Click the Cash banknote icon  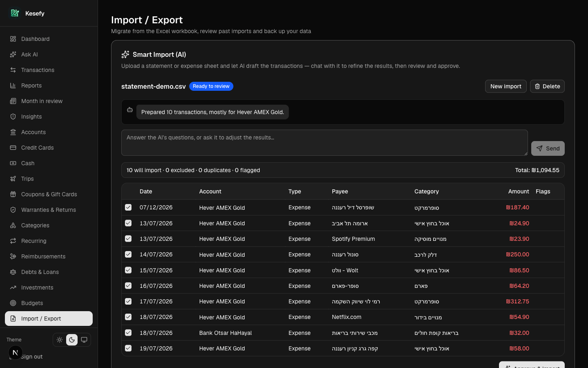pos(13,163)
